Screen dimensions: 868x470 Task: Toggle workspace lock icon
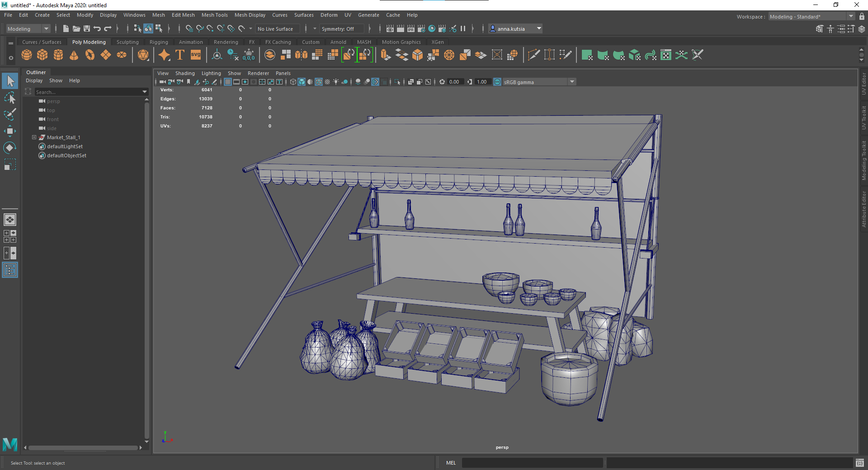[862, 16]
